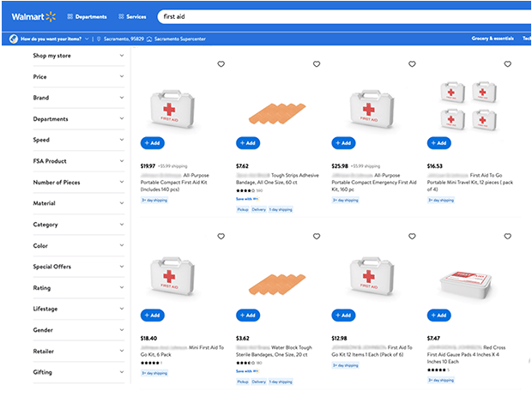Save the $25.98 emergency first aid kit with heart

pos(411,64)
